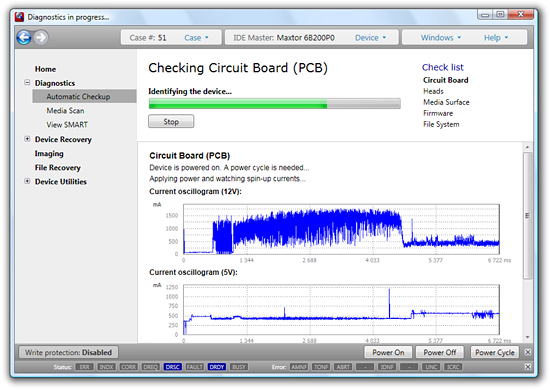Viewport: 550px width, 390px height.
Task: Collapse the Diagnostics tree node
Action: click(x=27, y=83)
